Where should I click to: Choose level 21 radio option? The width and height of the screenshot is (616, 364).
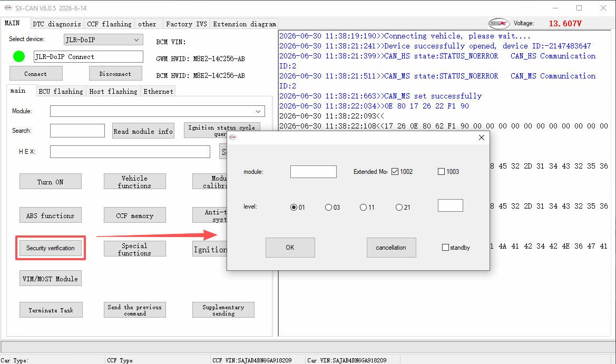pyautogui.click(x=399, y=208)
